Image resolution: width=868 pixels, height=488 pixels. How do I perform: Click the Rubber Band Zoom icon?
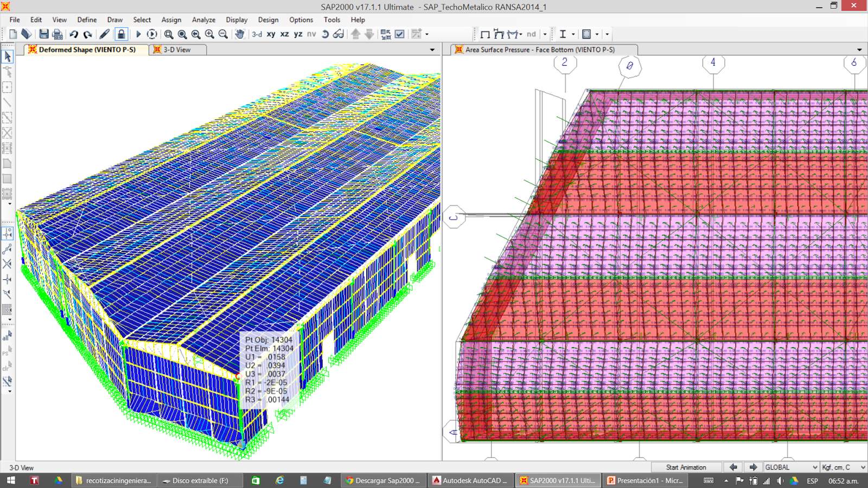pos(169,34)
